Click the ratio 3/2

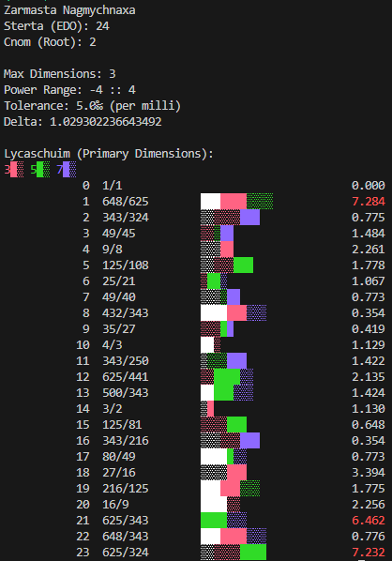(113, 409)
